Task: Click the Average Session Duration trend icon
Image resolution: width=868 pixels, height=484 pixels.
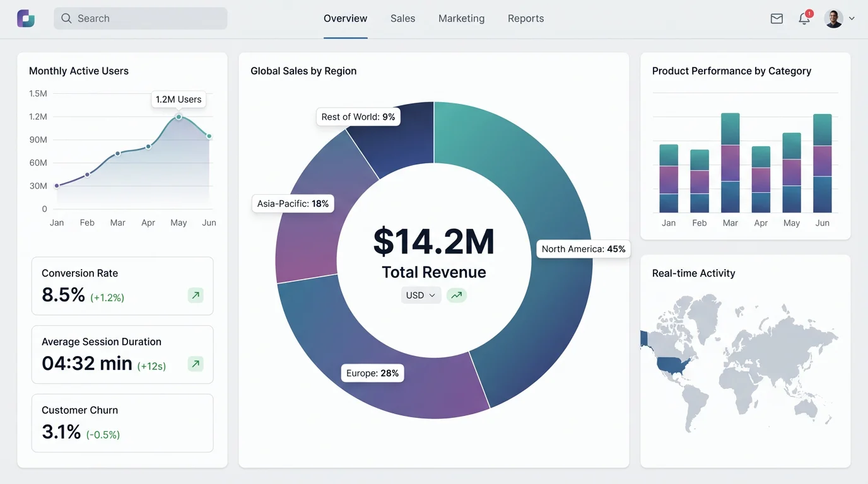Action: 195,364
